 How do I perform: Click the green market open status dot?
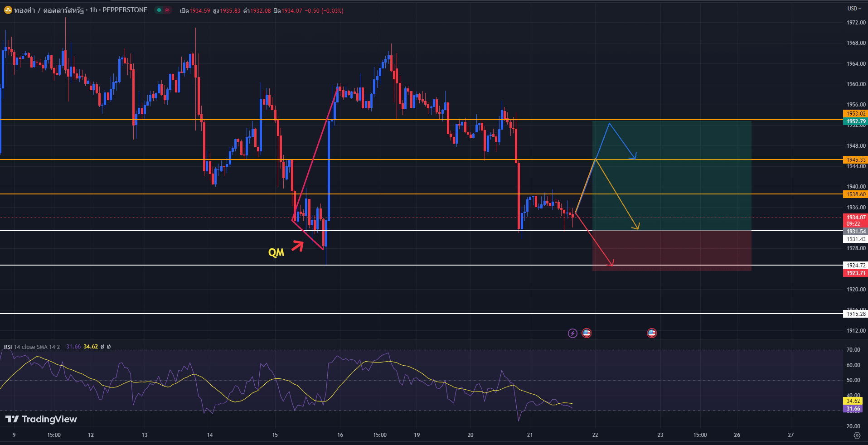click(x=159, y=10)
